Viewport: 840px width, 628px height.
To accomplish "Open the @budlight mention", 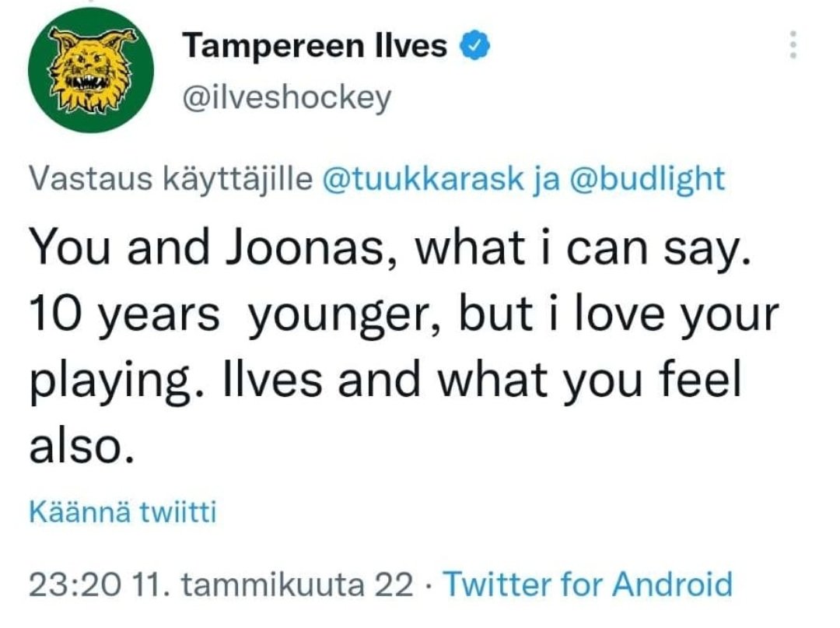I will pyautogui.click(x=647, y=178).
